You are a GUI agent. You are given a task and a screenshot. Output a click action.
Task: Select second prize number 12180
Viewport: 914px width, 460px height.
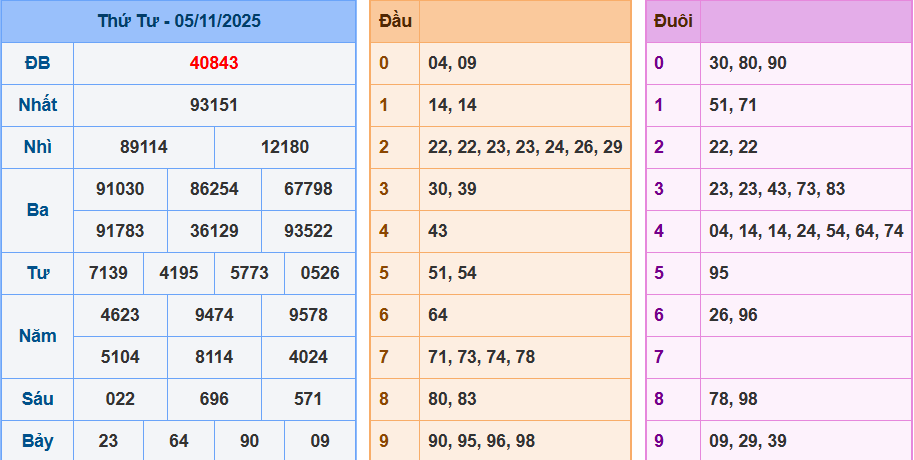pyautogui.click(x=285, y=147)
